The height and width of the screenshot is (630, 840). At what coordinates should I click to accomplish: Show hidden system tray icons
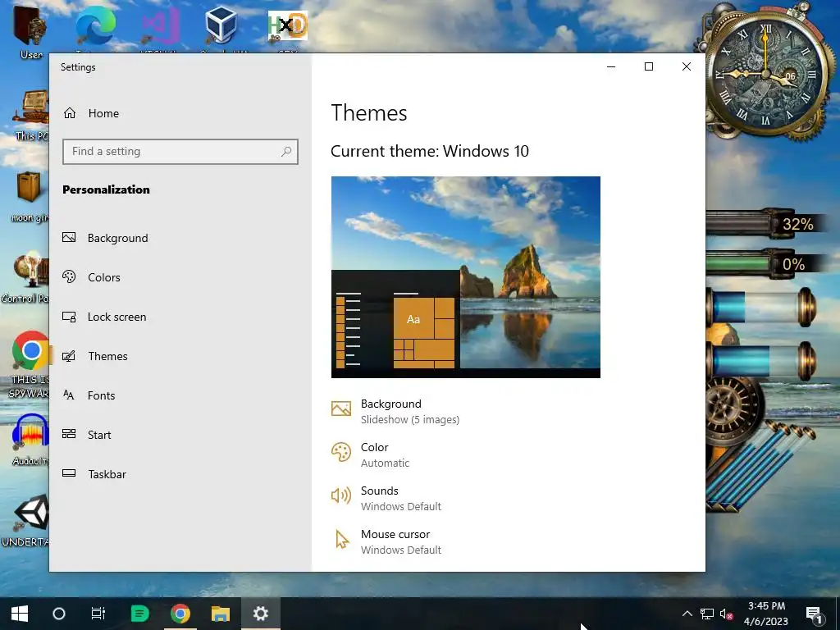point(687,614)
